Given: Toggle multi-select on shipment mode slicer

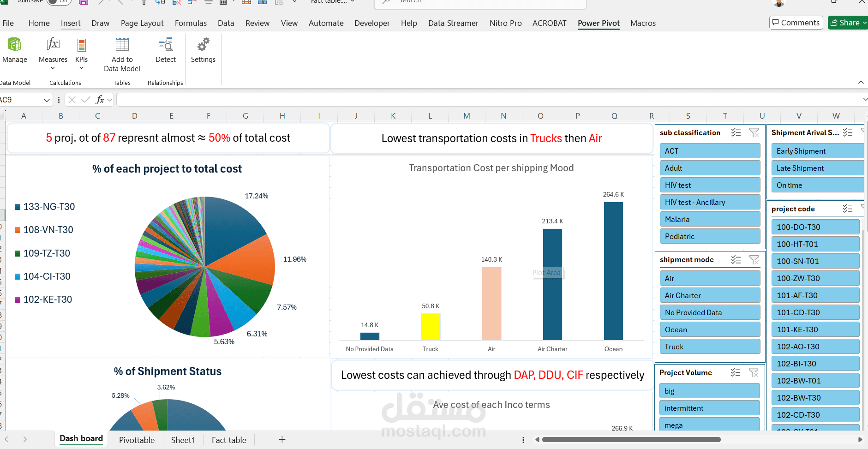Looking at the screenshot, I should pos(736,260).
